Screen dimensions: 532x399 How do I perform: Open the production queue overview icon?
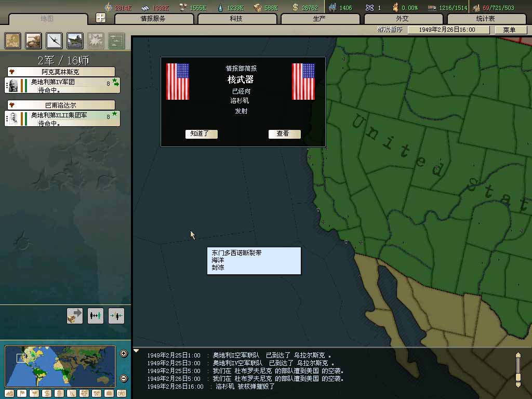116,41
